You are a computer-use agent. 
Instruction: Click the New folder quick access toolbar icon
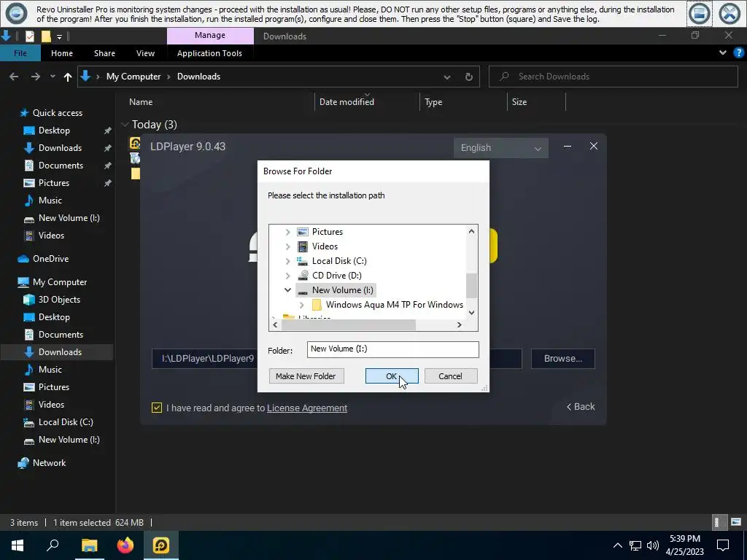[46, 36]
